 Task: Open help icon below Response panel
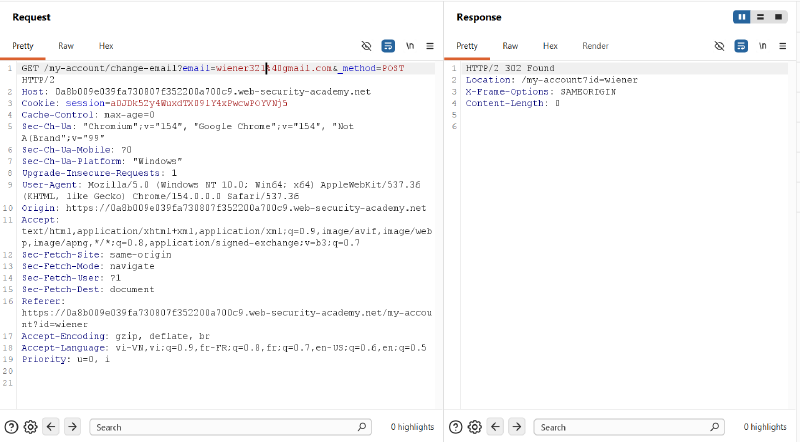(x=456, y=427)
